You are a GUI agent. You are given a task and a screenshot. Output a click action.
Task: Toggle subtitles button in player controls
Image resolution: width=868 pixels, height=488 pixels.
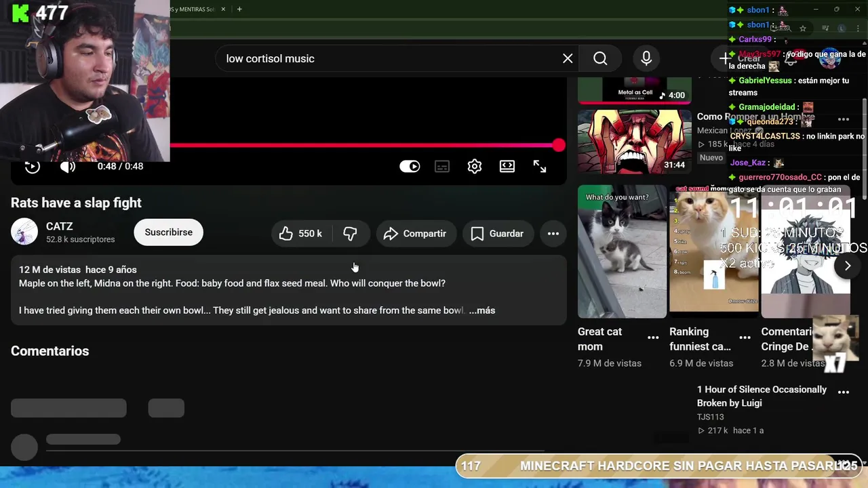point(442,166)
